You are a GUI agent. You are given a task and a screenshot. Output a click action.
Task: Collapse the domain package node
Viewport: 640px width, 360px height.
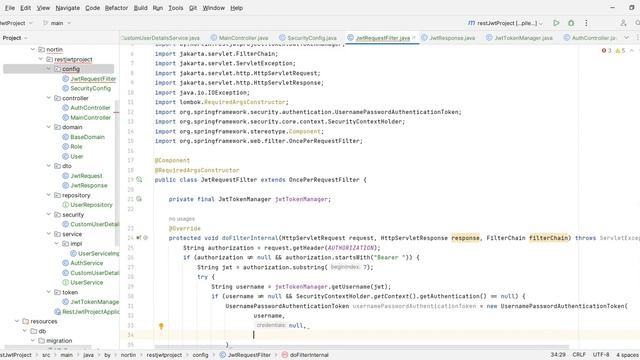coord(49,127)
